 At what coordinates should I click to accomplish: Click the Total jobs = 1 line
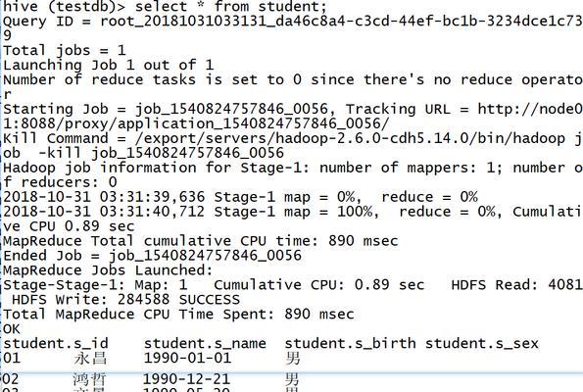click(x=65, y=51)
